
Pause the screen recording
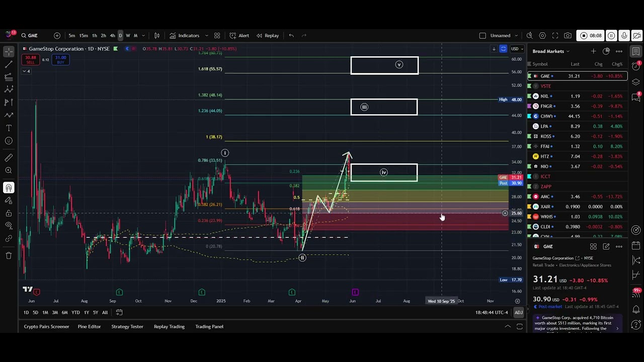tap(611, 36)
